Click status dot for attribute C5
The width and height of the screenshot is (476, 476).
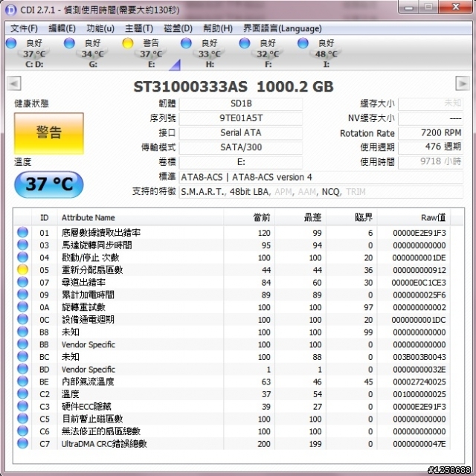click(x=22, y=419)
